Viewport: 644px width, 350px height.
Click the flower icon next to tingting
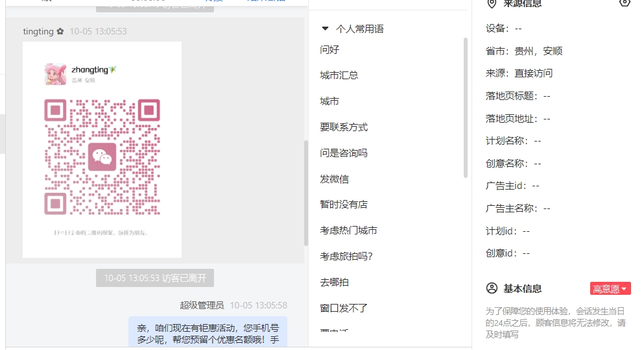tap(60, 31)
